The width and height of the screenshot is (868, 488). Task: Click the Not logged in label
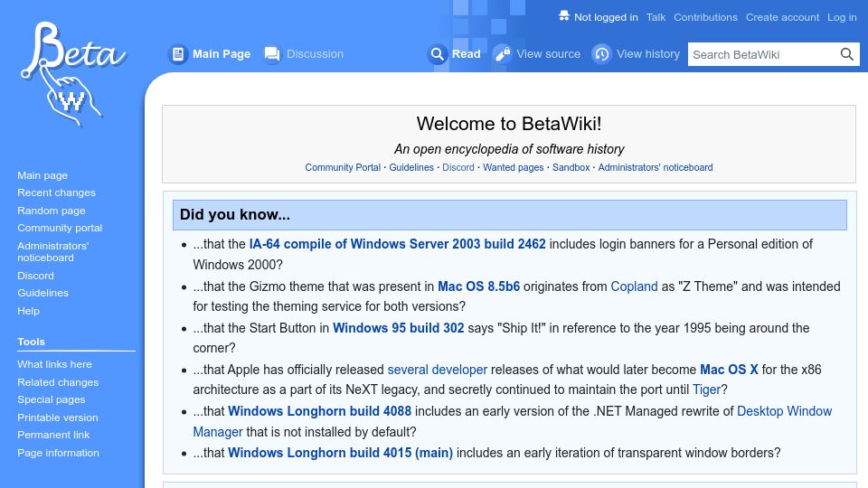tap(606, 17)
